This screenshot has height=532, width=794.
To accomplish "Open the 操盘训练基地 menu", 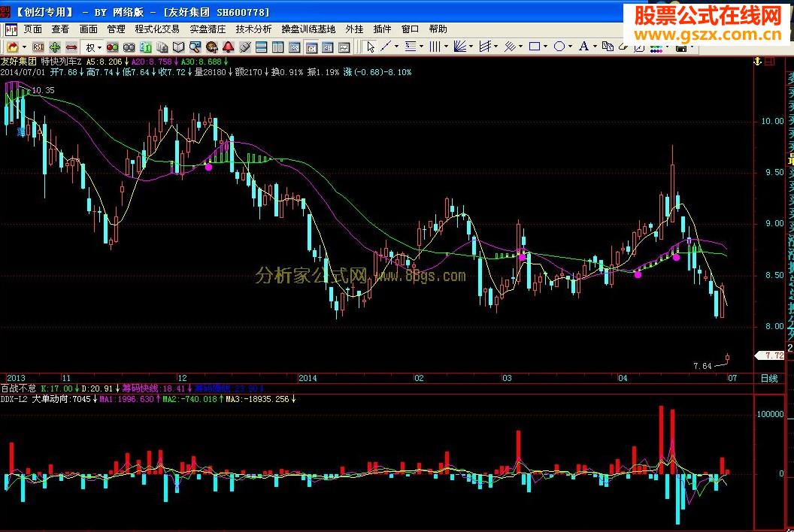I will tap(308, 29).
